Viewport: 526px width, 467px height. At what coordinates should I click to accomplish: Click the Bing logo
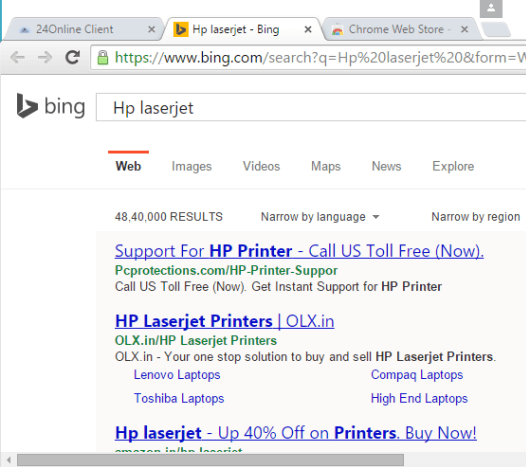point(51,106)
